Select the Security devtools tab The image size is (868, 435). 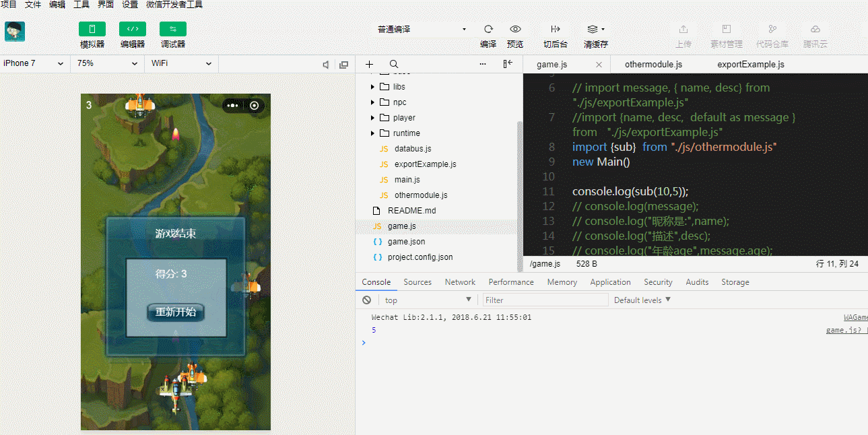tap(658, 282)
